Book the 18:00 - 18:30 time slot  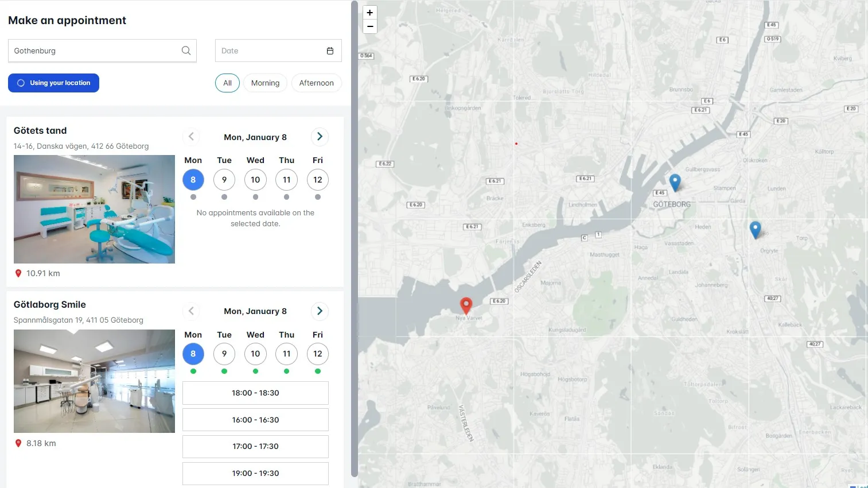255,393
